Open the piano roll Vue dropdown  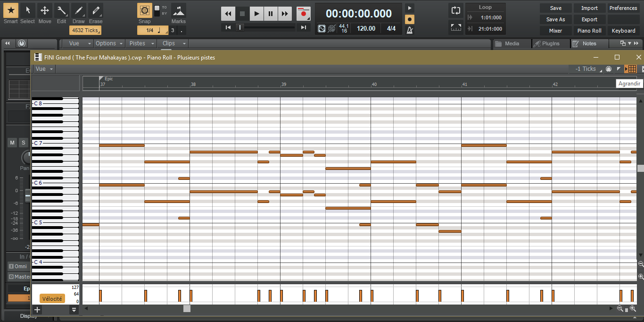pyautogui.click(x=44, y=69)
